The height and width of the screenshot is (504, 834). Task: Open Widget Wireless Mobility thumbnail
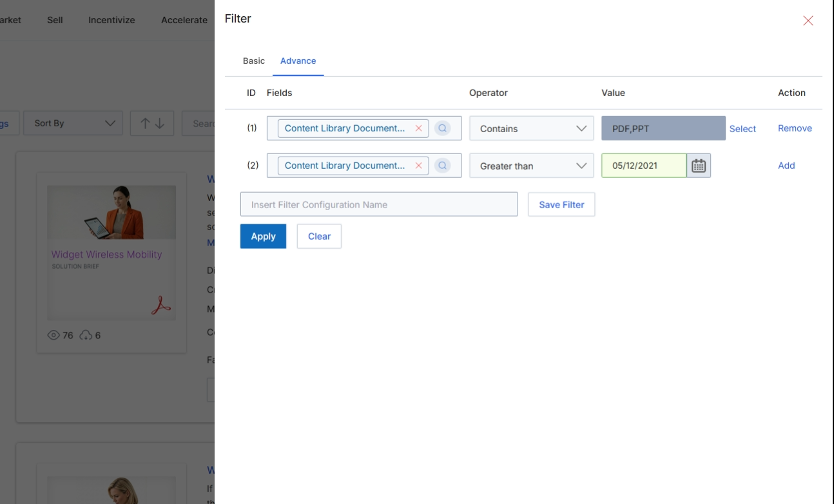click(x=112, y=253)
